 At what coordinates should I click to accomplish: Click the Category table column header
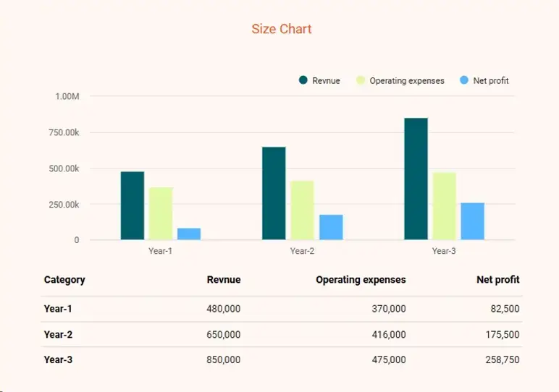(x=64, y=280)
